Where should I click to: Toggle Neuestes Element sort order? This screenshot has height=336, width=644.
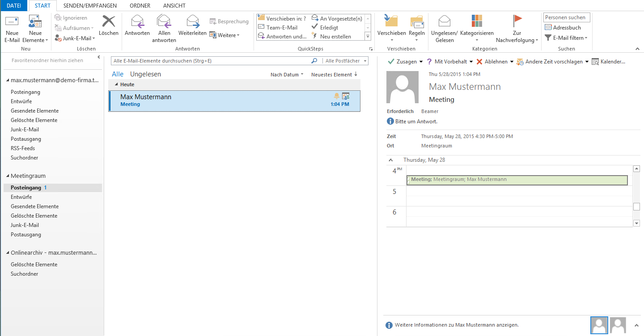(335, 75)
